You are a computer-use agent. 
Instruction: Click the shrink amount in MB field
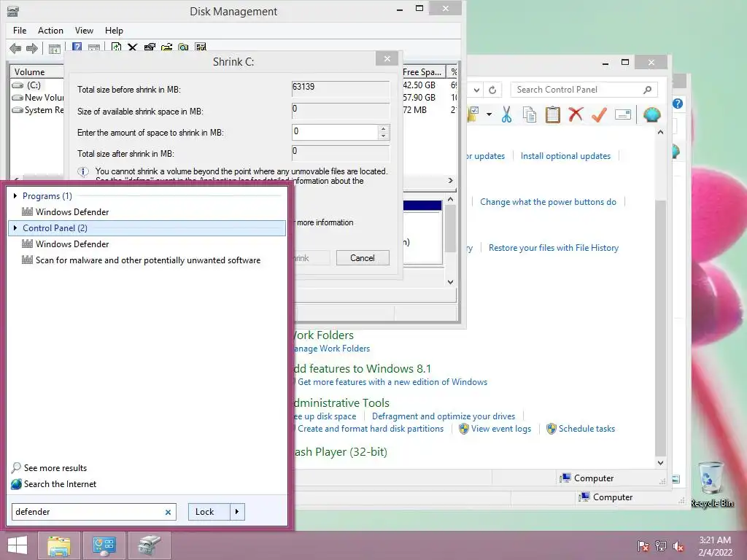click(x=336, y=132)
